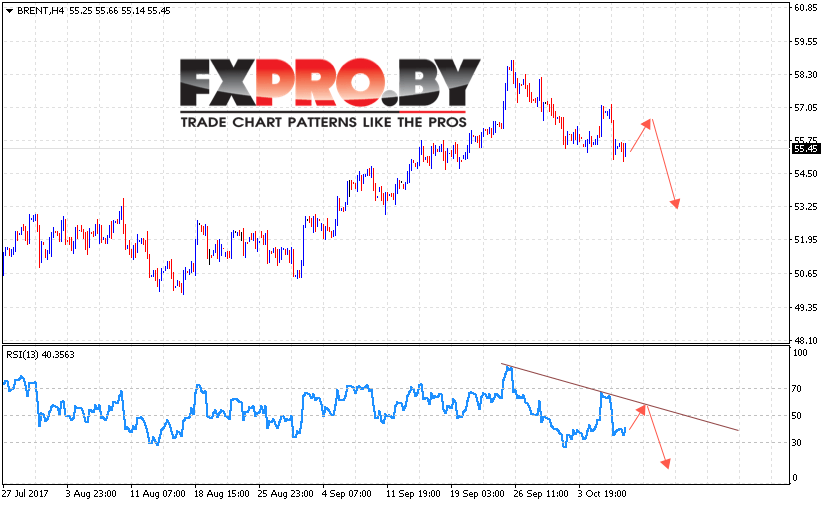Click the 58.30 price scale label

pos(806,75)
